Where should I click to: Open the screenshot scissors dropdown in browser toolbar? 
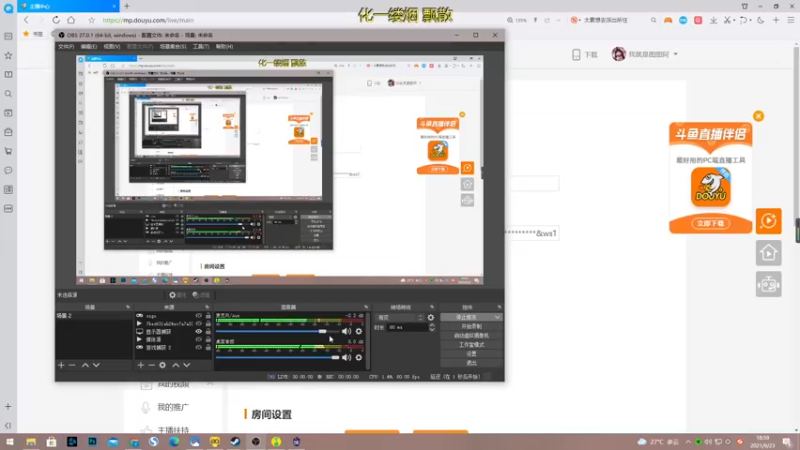pyautogui.click(x=734, y=20)
